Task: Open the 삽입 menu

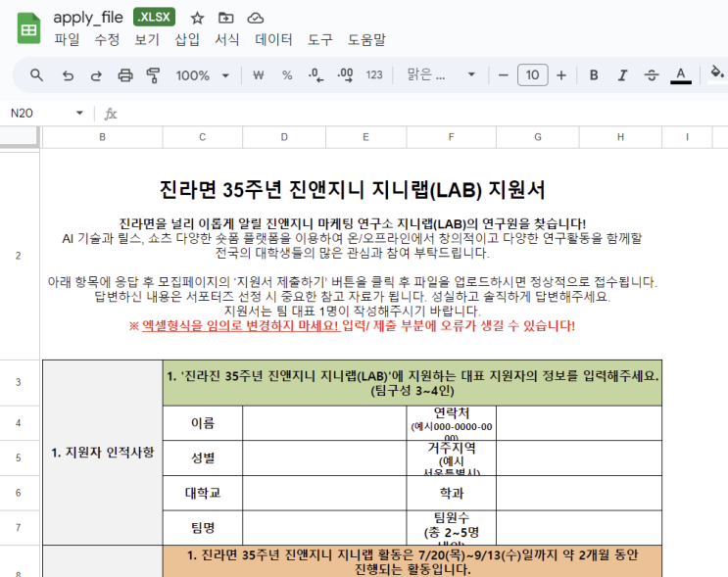Action: [x=186, y=39]
